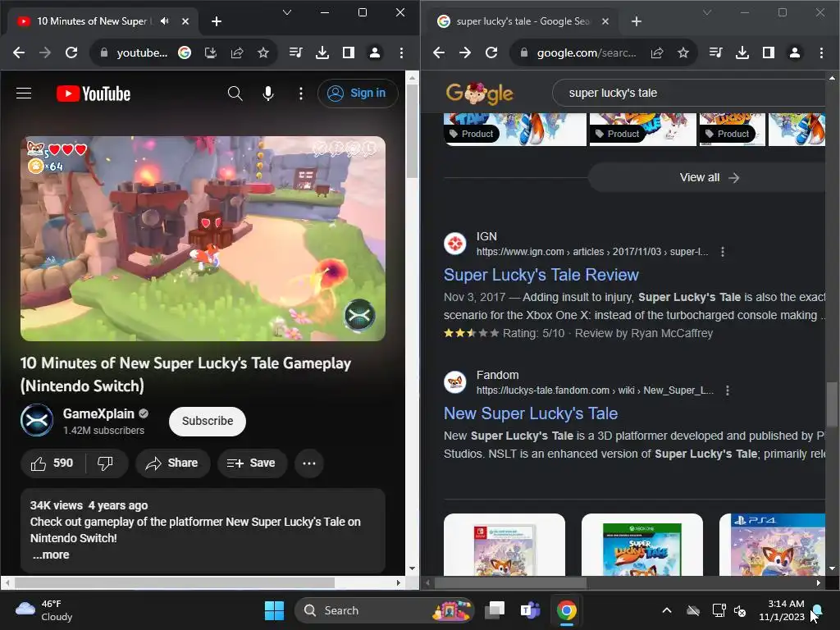Open Windows Start menu
Image resolution: width=840 pixels, height=630 pixels.
tap(274, 610)
